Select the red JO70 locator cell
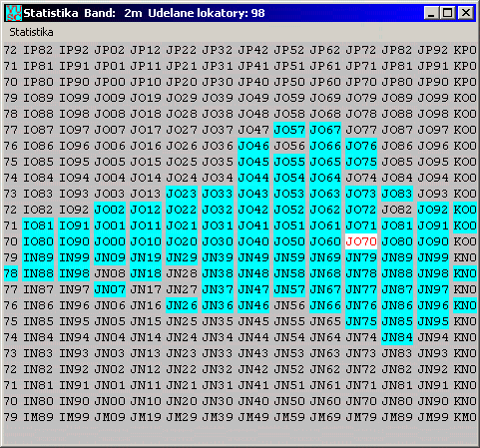 click(x=361, y=241)
